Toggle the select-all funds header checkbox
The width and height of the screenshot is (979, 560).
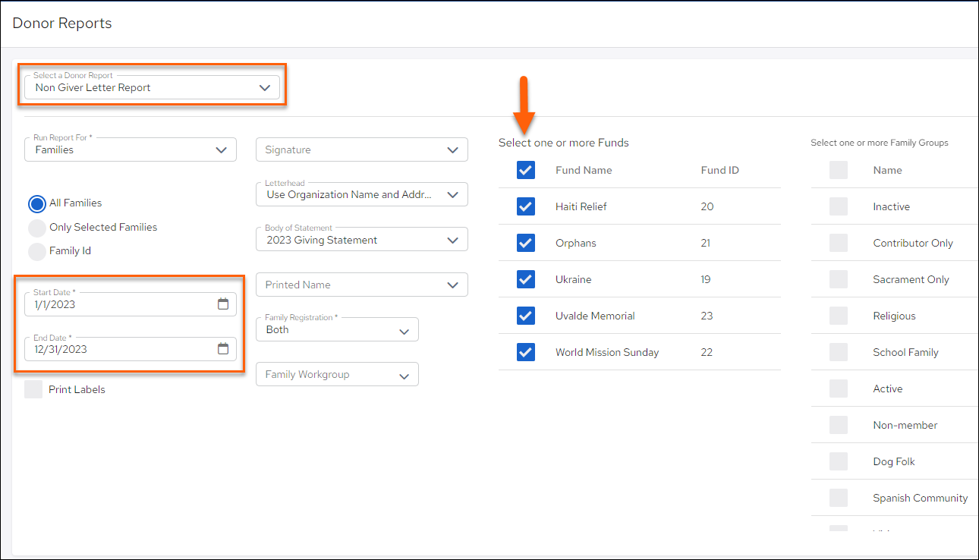[526, 170]
